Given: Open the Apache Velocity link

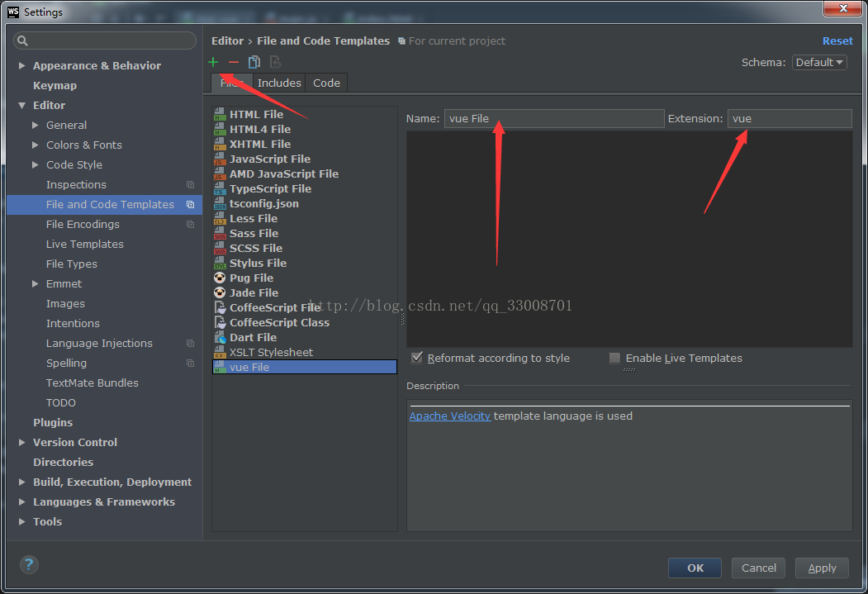Looking at the screenshot, I should [449, 416].
